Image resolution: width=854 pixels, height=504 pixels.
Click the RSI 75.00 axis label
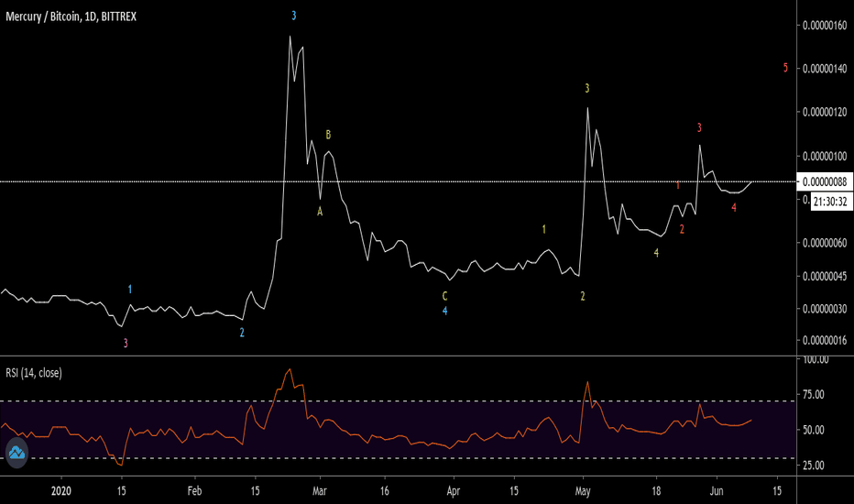click(x=814, y=394)
